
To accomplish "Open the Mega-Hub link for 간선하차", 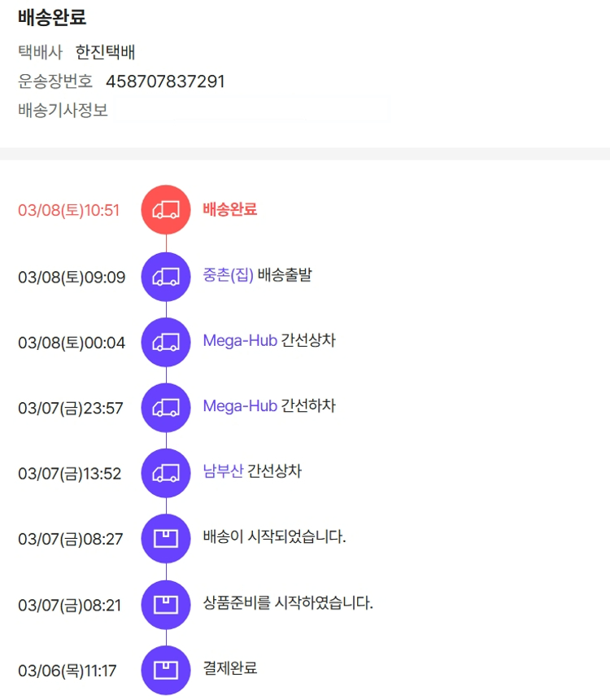I will [240, 405].
